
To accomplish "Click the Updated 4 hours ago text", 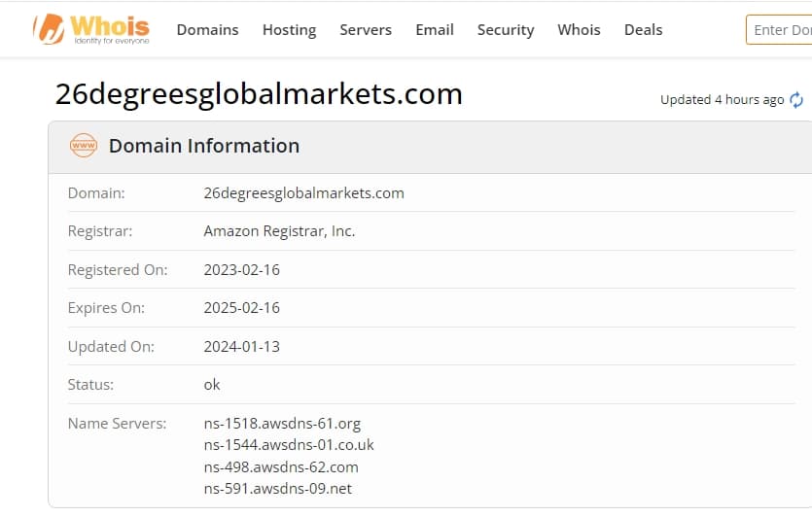I will (x=722, y=100).
